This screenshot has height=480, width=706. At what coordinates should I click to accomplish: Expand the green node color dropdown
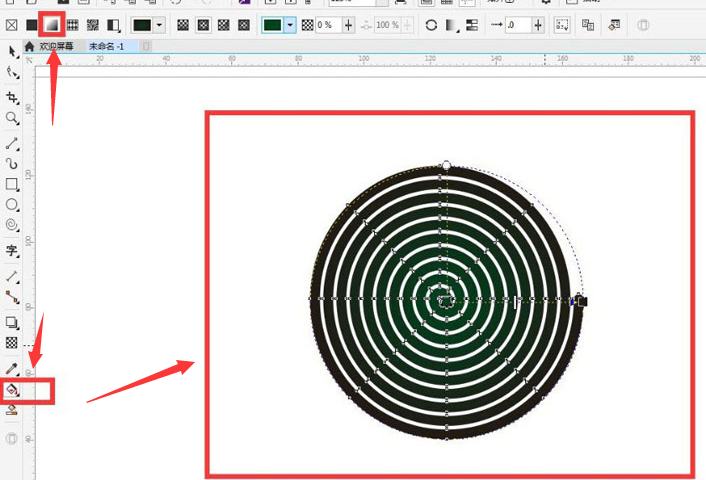tap(290, 24)
